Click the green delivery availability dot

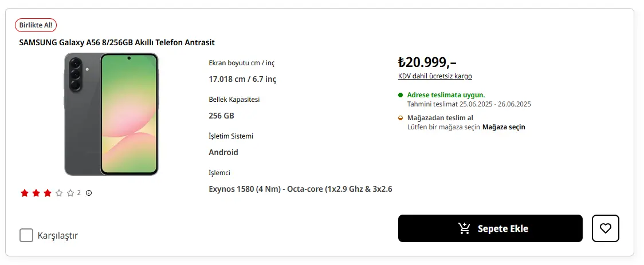[x=400, y=95]
